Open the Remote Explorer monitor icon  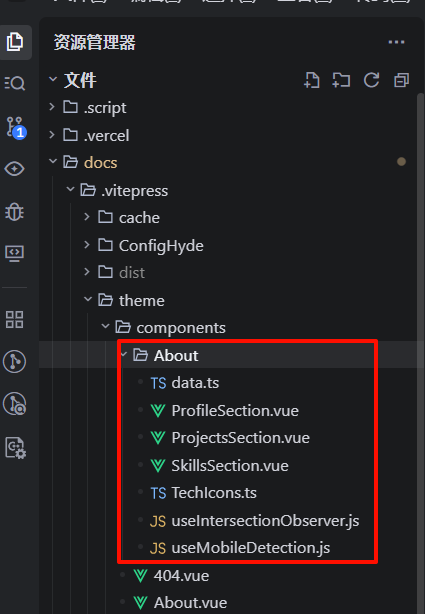(14, 253)
